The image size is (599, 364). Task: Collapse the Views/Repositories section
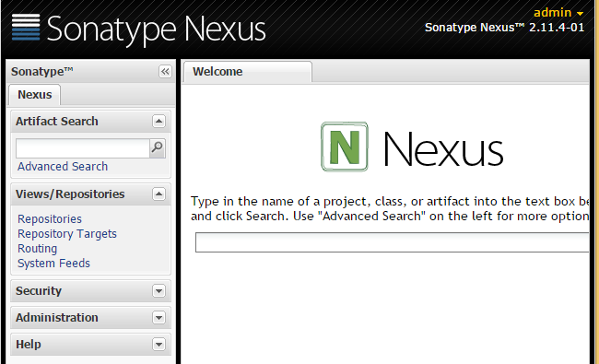click(x=159, y=194)
